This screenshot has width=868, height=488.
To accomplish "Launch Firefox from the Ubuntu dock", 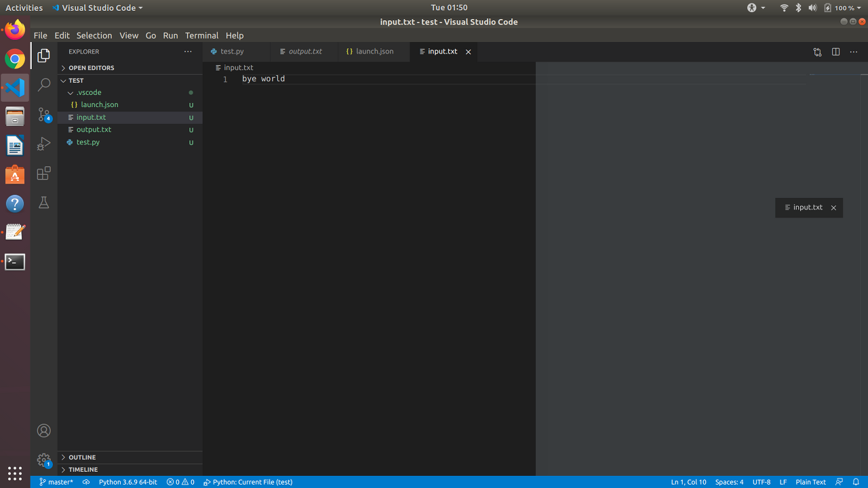I will pos(15,30).
